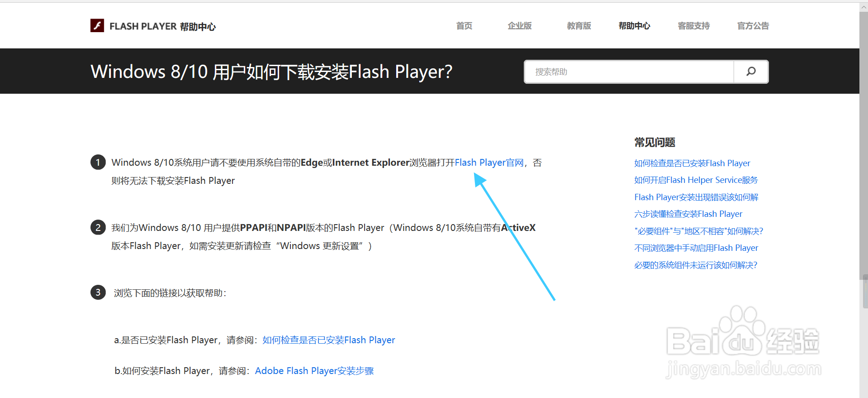
Task: Click the page title Windows 8/10 用户如何下载安装Flash Player?
Action: tap(271, 72)
